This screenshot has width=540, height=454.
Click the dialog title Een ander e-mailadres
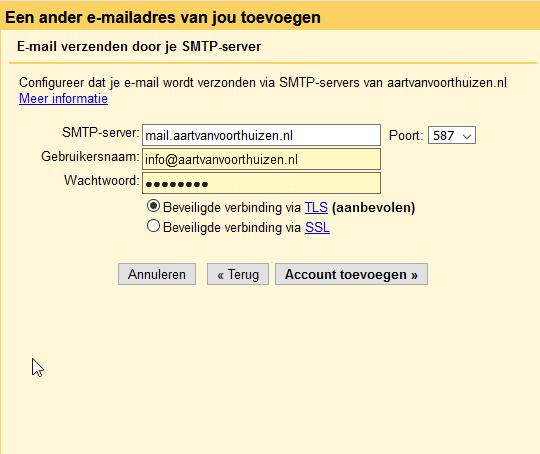[163, 17]
